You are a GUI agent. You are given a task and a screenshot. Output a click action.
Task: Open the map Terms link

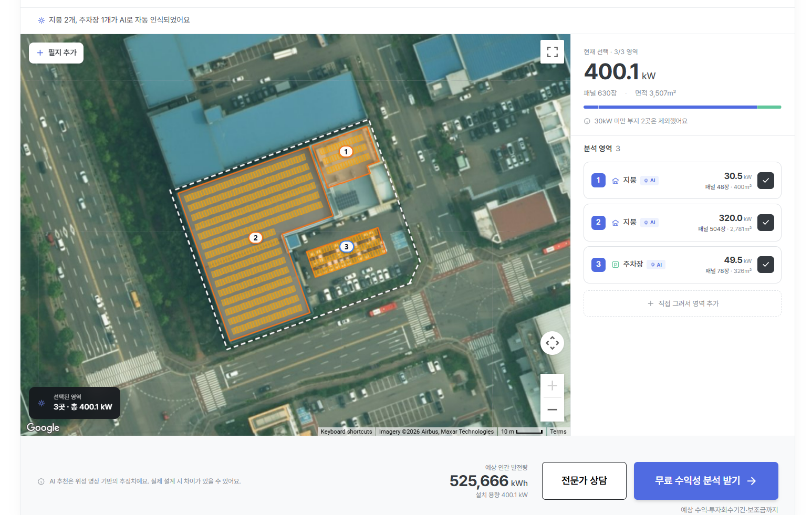[x=558, y=432]
